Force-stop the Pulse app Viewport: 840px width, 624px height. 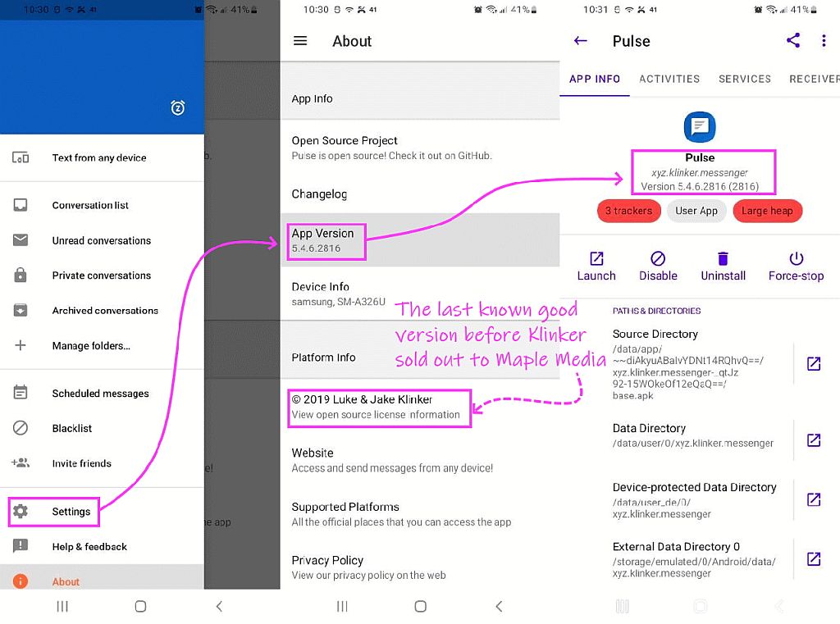coord(796,266)
